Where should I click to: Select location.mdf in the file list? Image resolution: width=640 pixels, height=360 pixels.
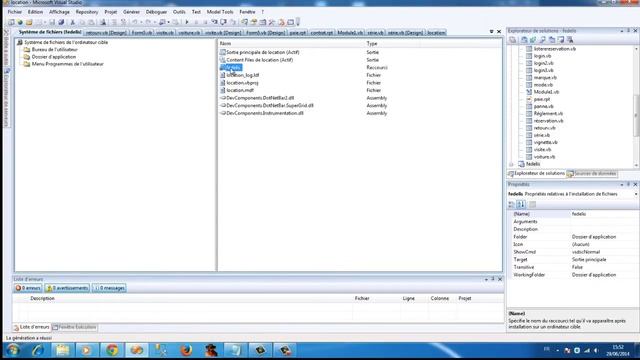(240, 90)
